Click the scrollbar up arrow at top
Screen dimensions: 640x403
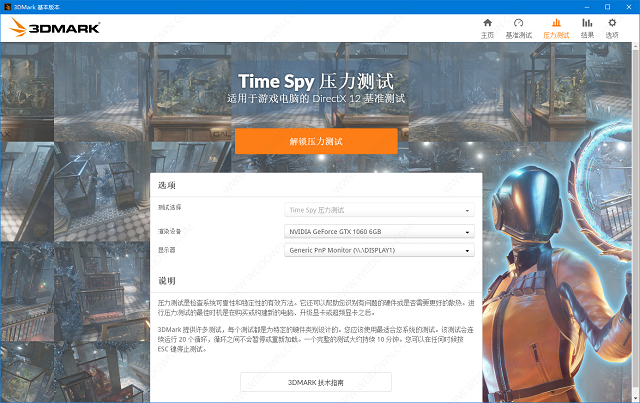tap(636, 46)
